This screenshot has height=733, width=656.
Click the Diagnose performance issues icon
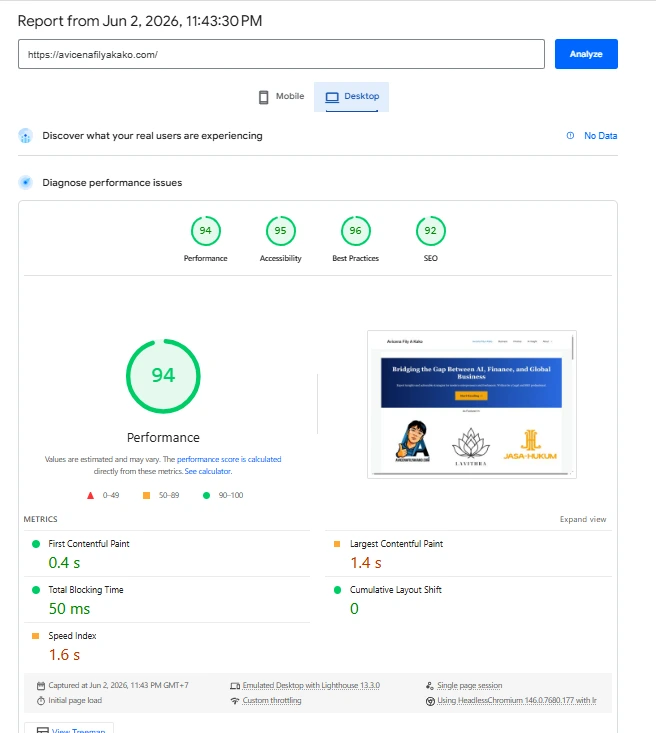click(x=25, y=182)
